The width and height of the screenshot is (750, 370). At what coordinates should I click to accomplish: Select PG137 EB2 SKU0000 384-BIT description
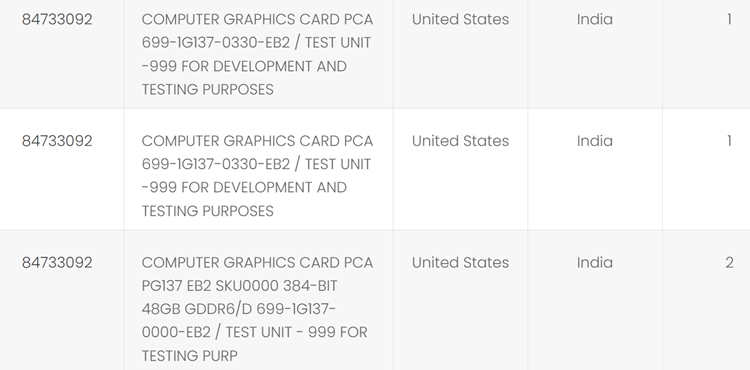coord(257,309)
